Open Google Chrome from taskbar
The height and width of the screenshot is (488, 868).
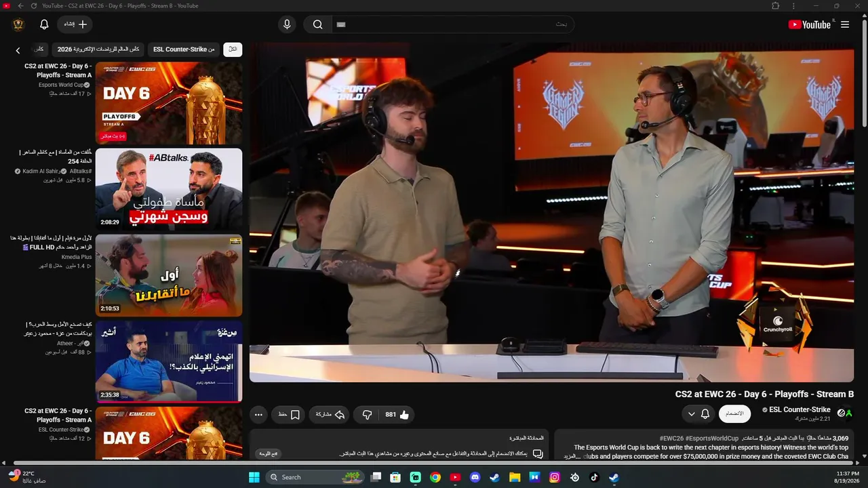point(435,477)
